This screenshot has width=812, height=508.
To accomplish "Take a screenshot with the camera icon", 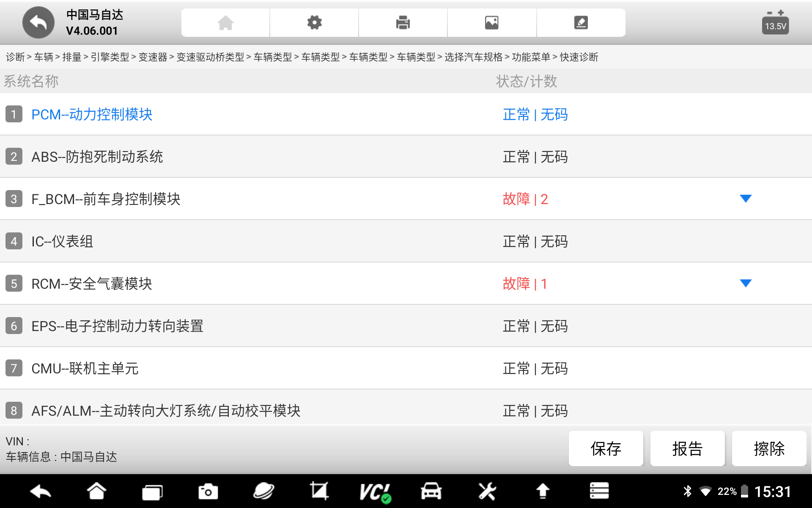I will coord(208,491).
